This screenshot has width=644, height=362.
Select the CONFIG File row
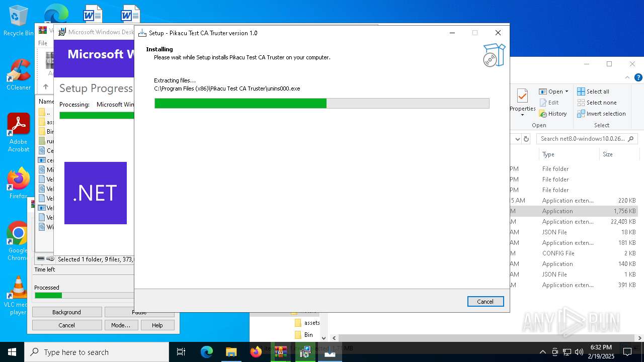574,253
